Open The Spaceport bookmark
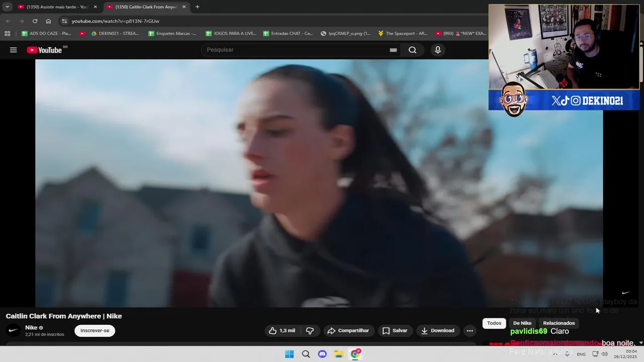This screenshot has width=644, height=362. pos(403,34)
